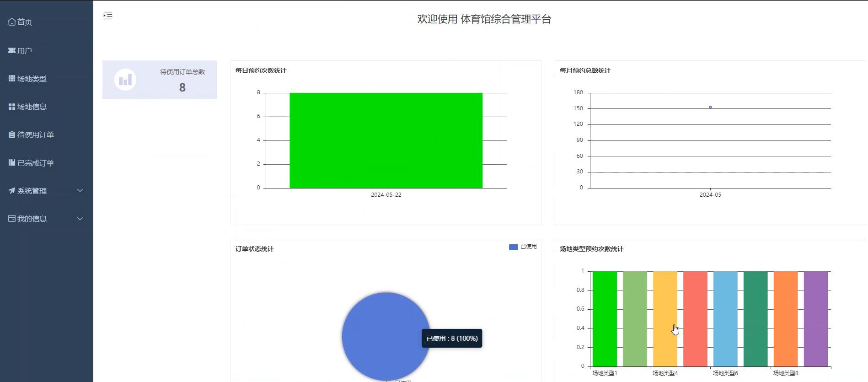Screen dimensions: 868x382
Task: Toggle sidebar with the collapse menu icon
Action: tap(108, 16)
